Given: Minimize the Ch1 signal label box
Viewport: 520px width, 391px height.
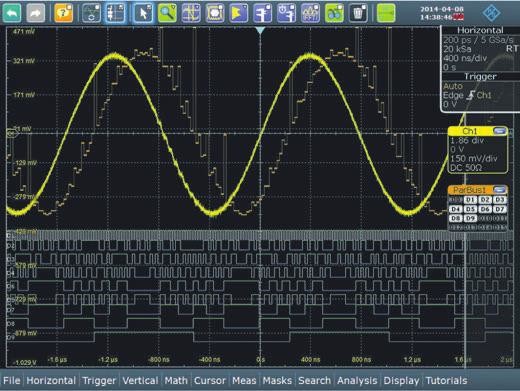Looking at the screenshot, I should click(499, 131).
